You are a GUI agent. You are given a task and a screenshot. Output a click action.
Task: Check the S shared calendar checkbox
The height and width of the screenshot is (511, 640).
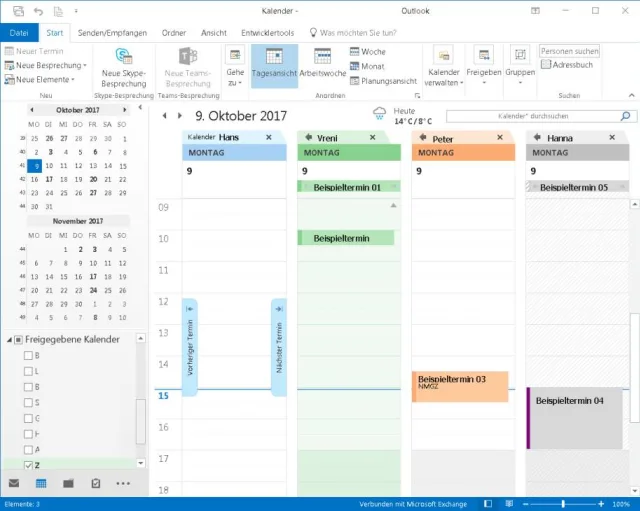(x=28, y=403)
